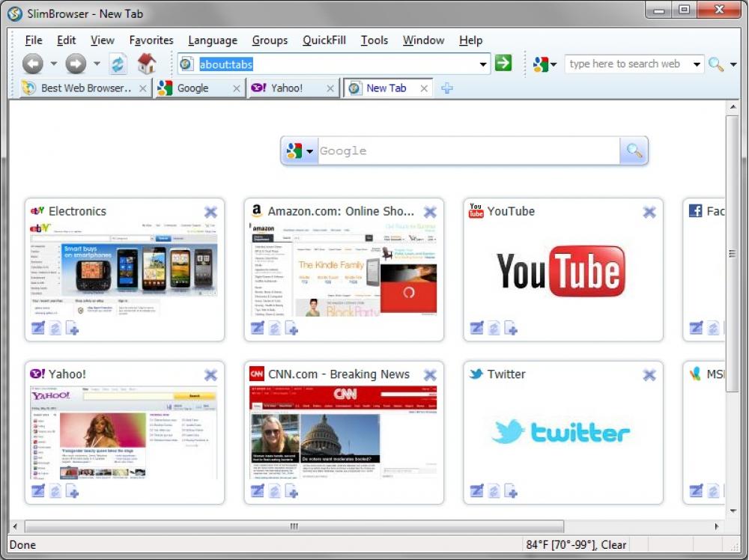Screen dimensions: 749x560
Task: Click the refresh icon under the YouTube tile
Action: click(x=494, y=327)
